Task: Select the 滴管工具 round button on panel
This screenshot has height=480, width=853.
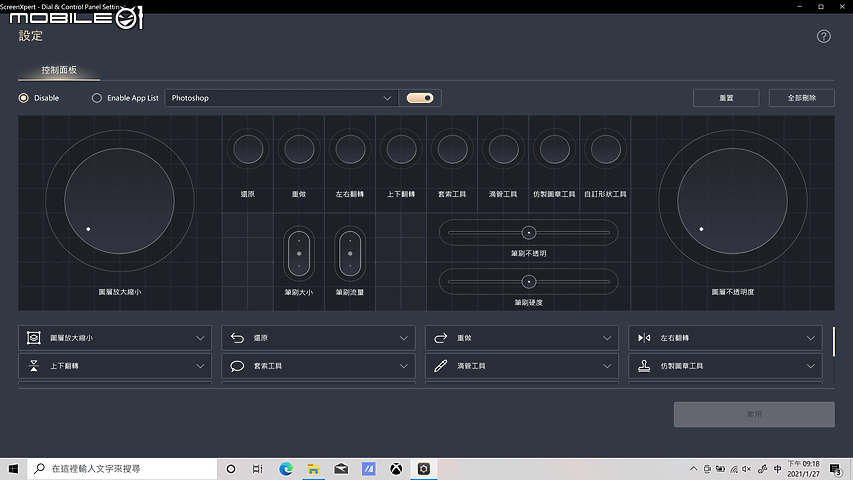Action: click(x=504, y=149)
